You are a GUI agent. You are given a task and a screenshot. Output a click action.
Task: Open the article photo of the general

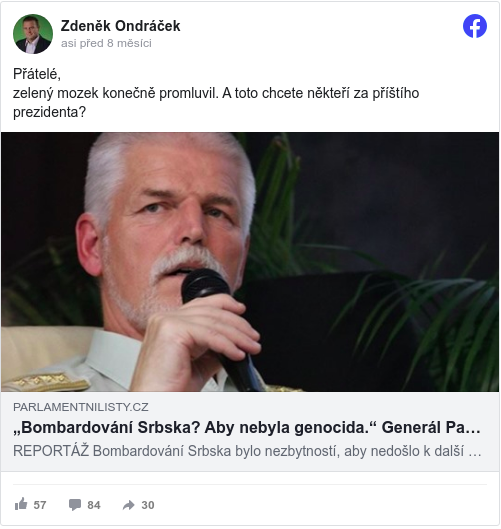pyautogui.click(x=250, y=262)
